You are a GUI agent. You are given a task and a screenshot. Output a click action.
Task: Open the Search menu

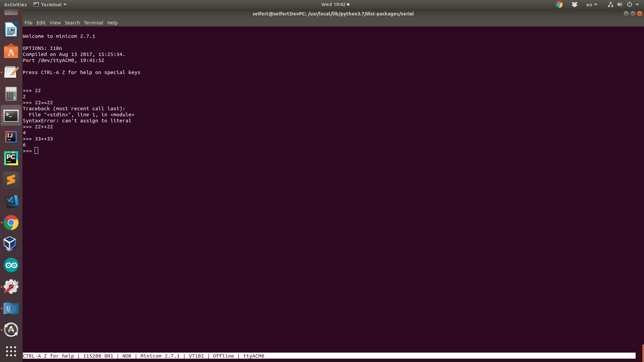pyautogui.click(x=72, y=23)
